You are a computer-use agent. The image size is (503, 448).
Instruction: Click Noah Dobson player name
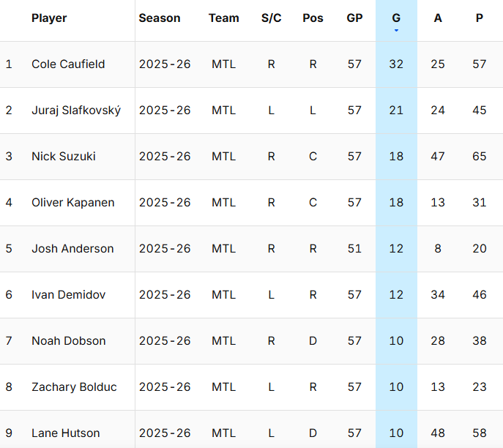(68, 340)
